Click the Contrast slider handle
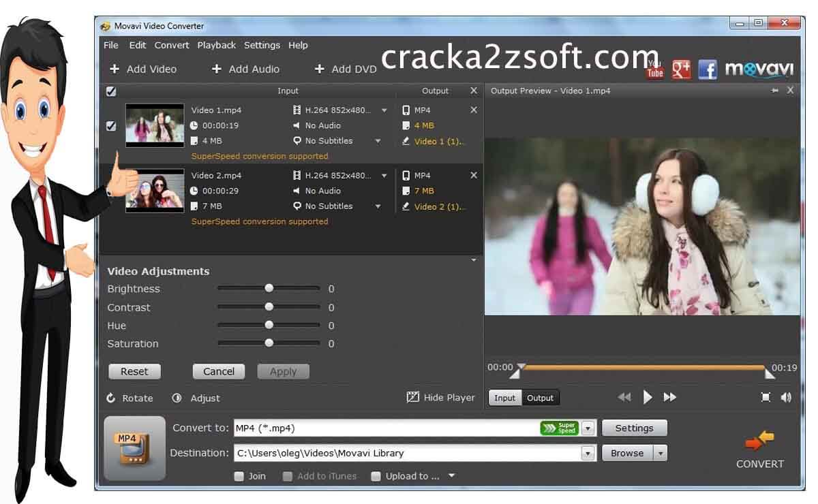This screenshot has width=818, height=504. 269,306
